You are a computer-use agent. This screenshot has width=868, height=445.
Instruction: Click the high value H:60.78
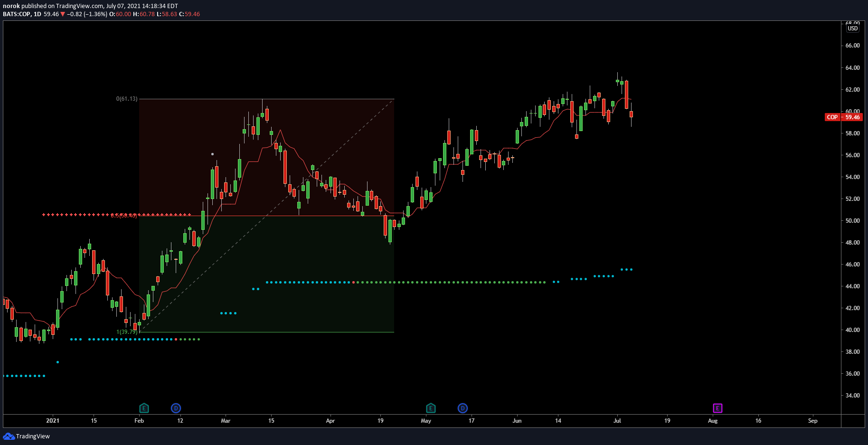click(x=144, y=14)
